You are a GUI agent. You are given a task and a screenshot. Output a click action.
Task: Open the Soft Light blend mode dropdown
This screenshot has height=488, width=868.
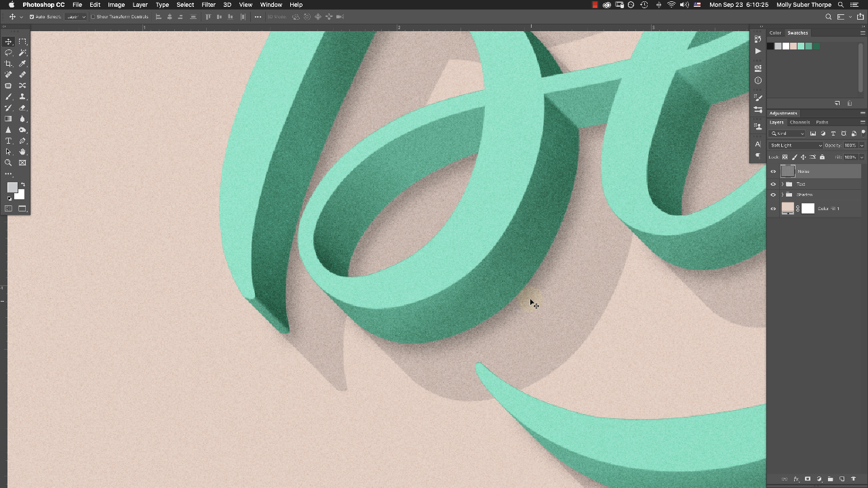[796, 145]
